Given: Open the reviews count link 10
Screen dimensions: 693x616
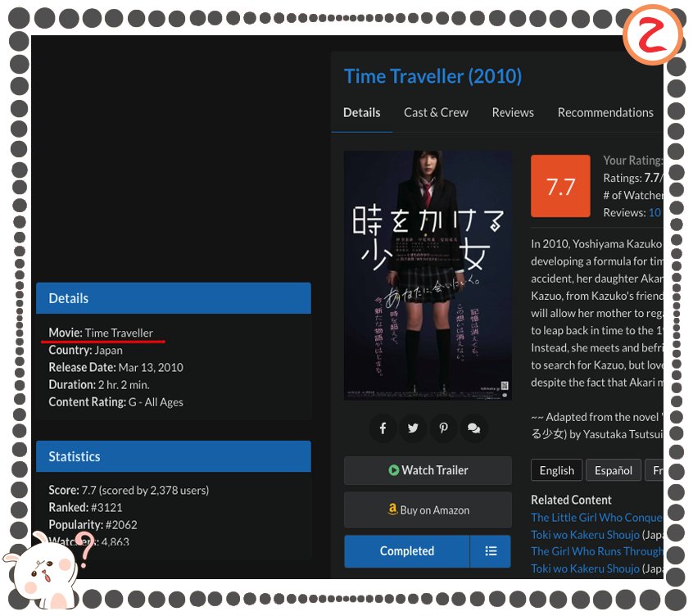Looking at the screenshot, I should point(654,212).
